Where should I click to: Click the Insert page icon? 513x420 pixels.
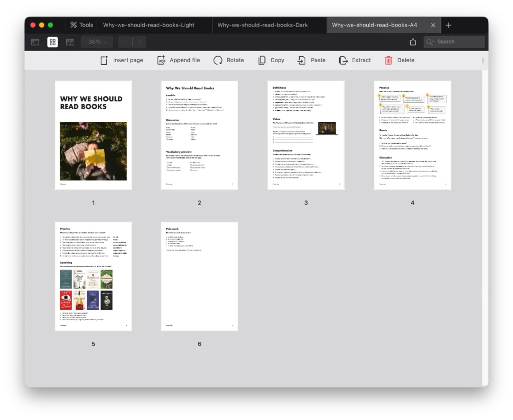(x=104, y=60)
